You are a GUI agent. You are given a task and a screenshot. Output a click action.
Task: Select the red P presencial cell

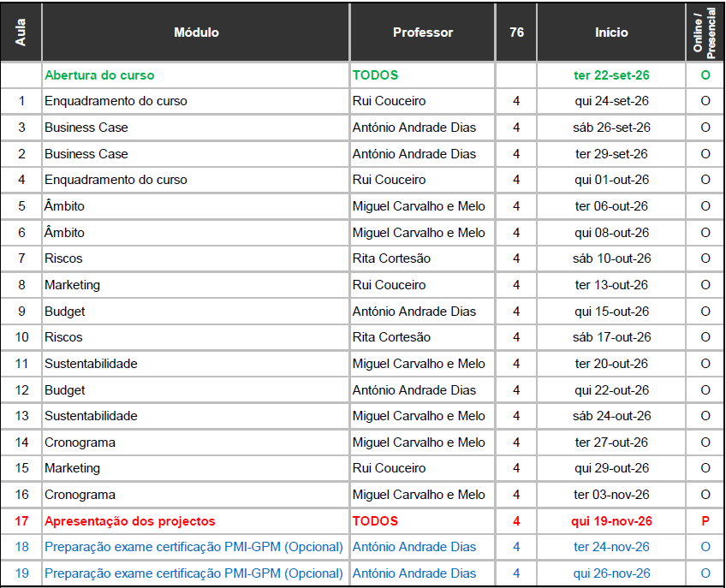(x=705, y=521)
